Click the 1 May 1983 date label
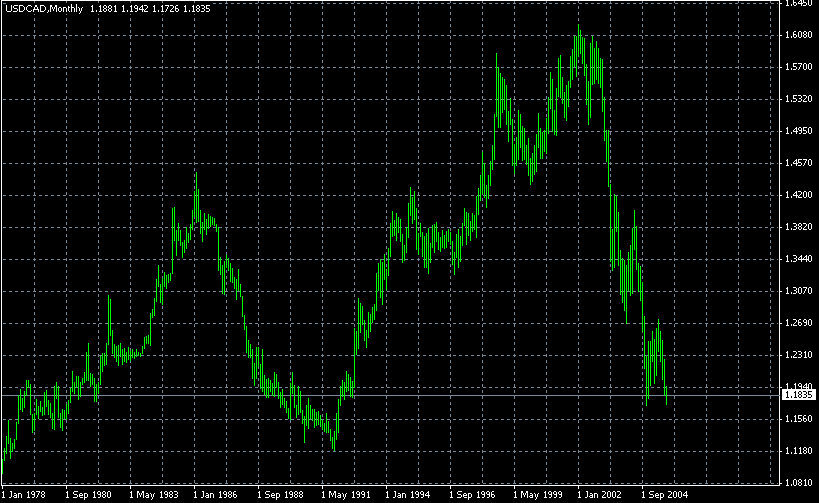The image size is (819, 503). [154, 495]
